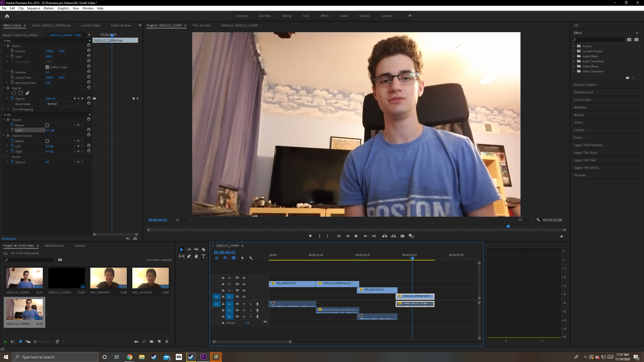644x362 pixels.
Task: Select the Type tool
Action: [203, 256]
